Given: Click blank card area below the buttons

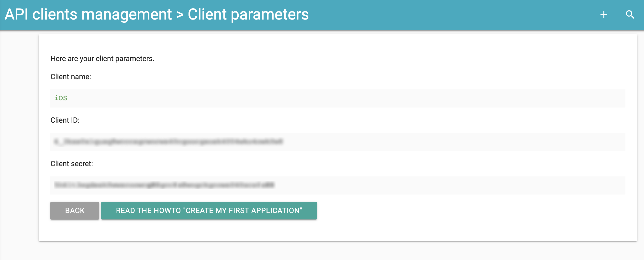Looking at the screenshot, I should [337, 230].
